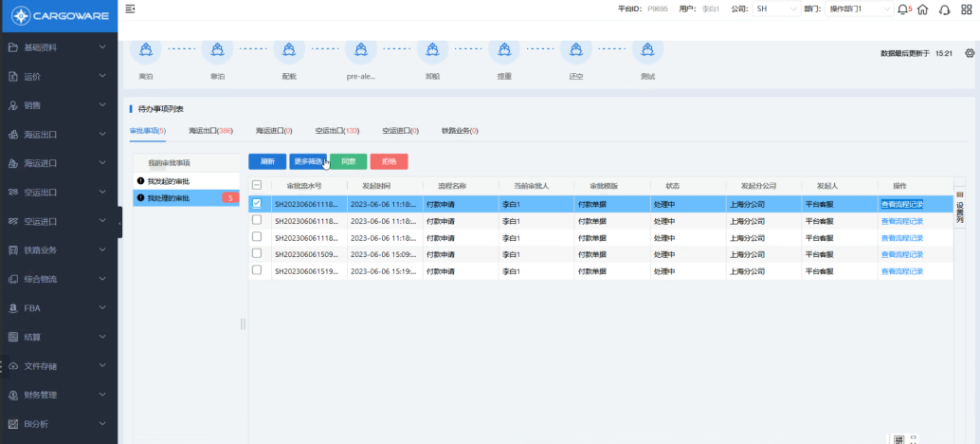Click the 文件存储 cloud icon in sidebar
The width and height of the screenshot is (980, 444).
pos(12,366)
